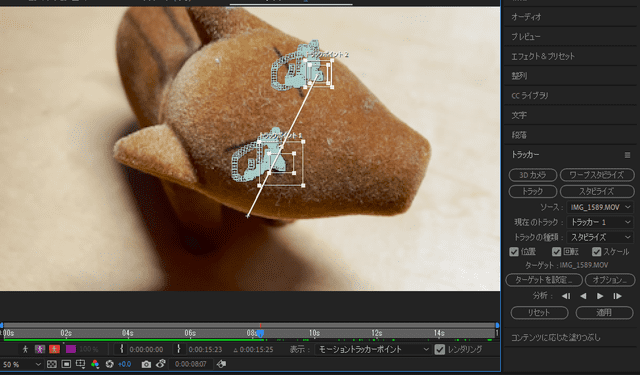Click the purple-highlighted roto figure icon
640x375 pixels.
40,349
